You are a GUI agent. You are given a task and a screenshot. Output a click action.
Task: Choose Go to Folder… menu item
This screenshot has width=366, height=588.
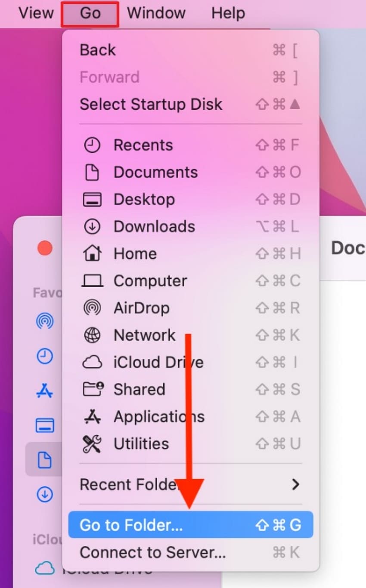(x=191, y=525)
